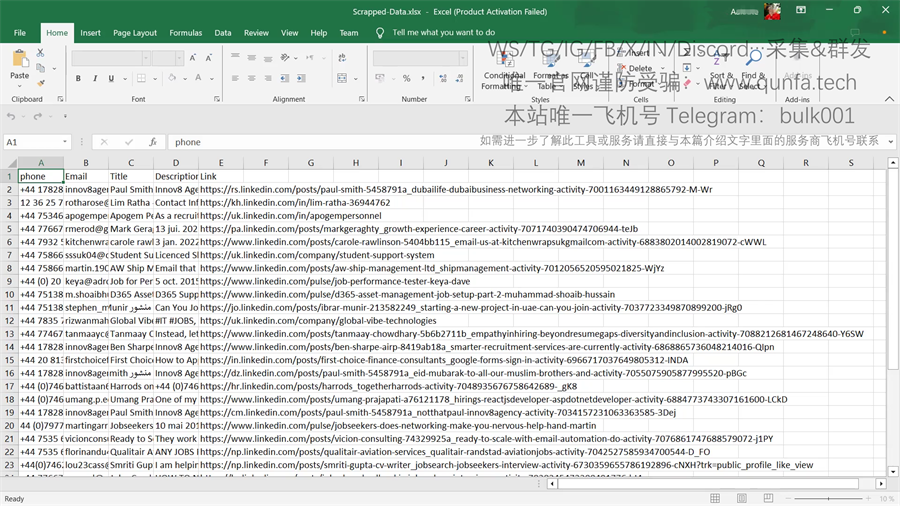Click Increase Indent icon
The height and width of the screenshot is (506, 900).
[x=301, y=78]
